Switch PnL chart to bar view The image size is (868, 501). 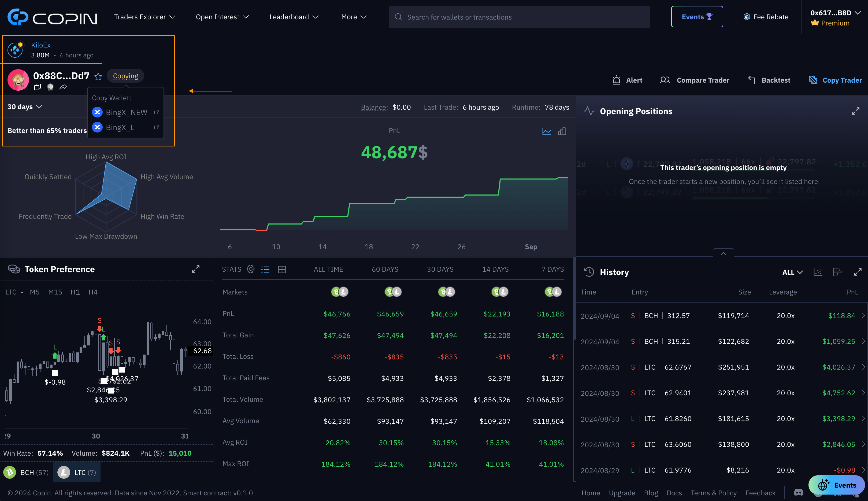pyautogui.click(x=562, y=131)
